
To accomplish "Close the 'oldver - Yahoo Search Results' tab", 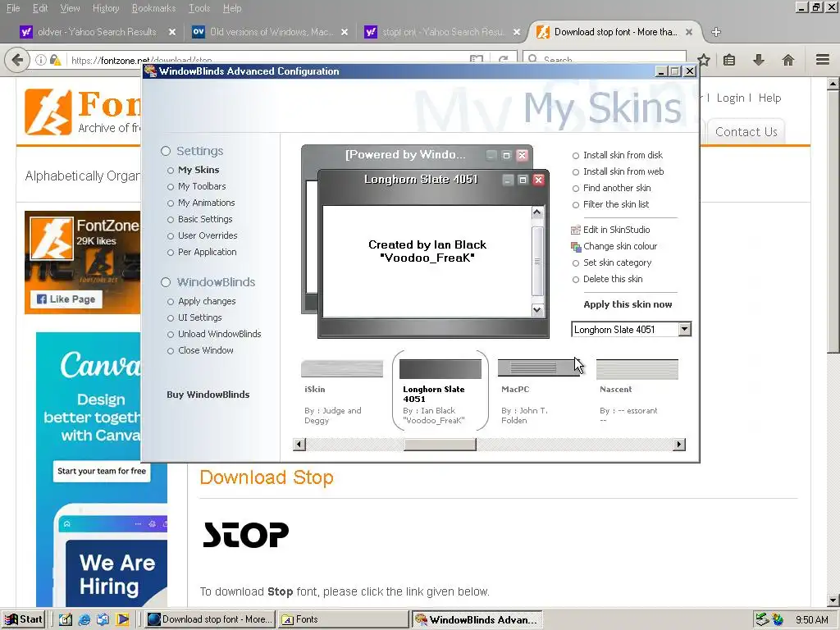I will 172,32.
